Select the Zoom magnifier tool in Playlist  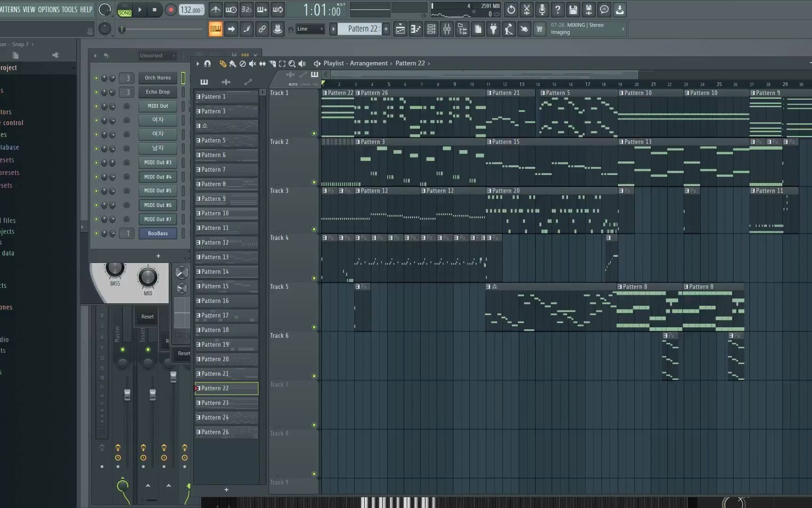tap(292, 63)
